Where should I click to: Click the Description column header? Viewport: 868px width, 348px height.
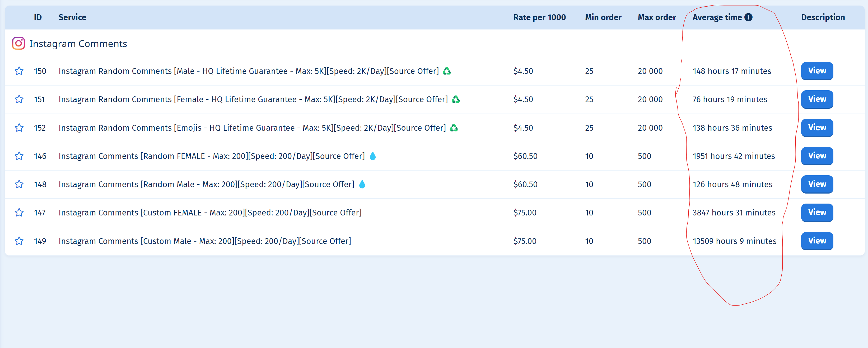(823, 17)
